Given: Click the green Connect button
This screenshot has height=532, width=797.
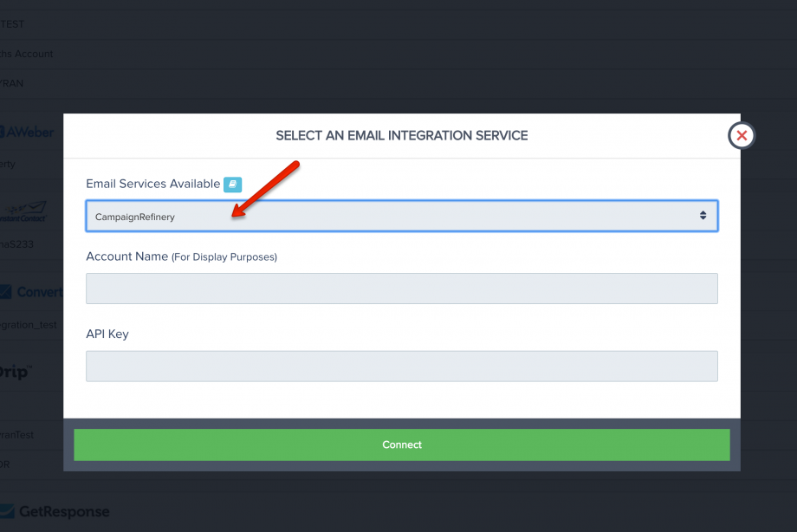Looking at the screenshot, I should (402, 444).
